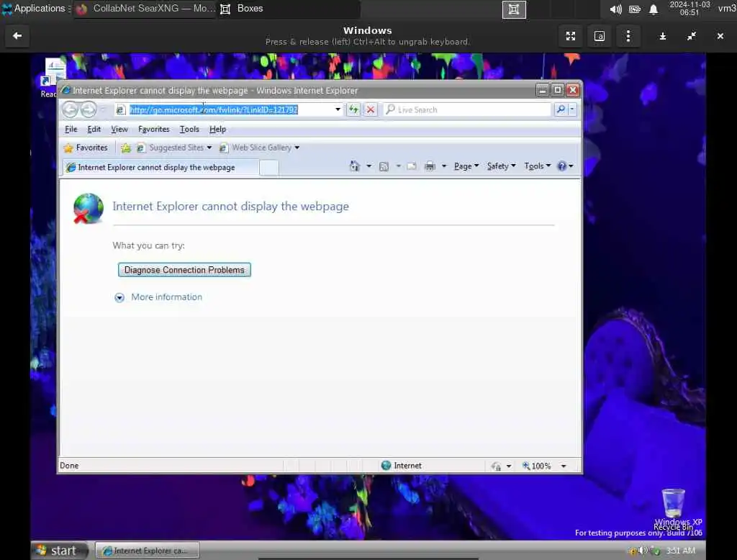Click the download icon in the Boxes header
The height and width of the screenshot is (560, 737).
click(x=662, y=36)
